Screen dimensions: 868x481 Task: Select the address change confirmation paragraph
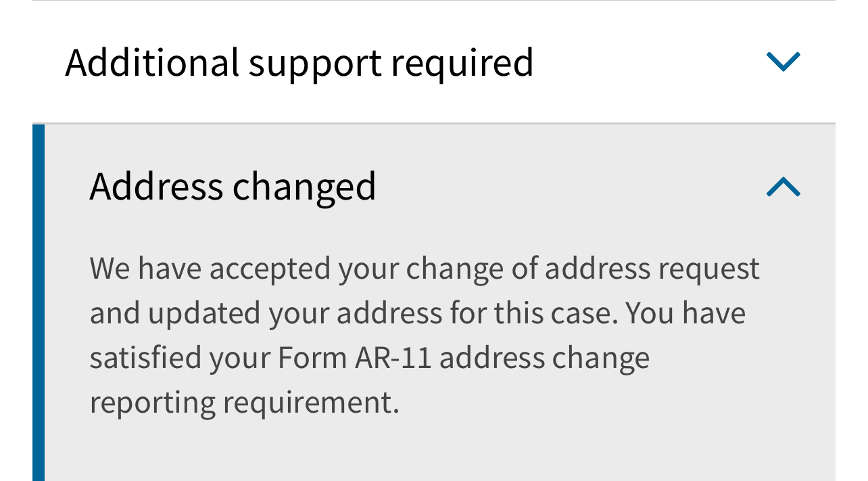[425, 334]
